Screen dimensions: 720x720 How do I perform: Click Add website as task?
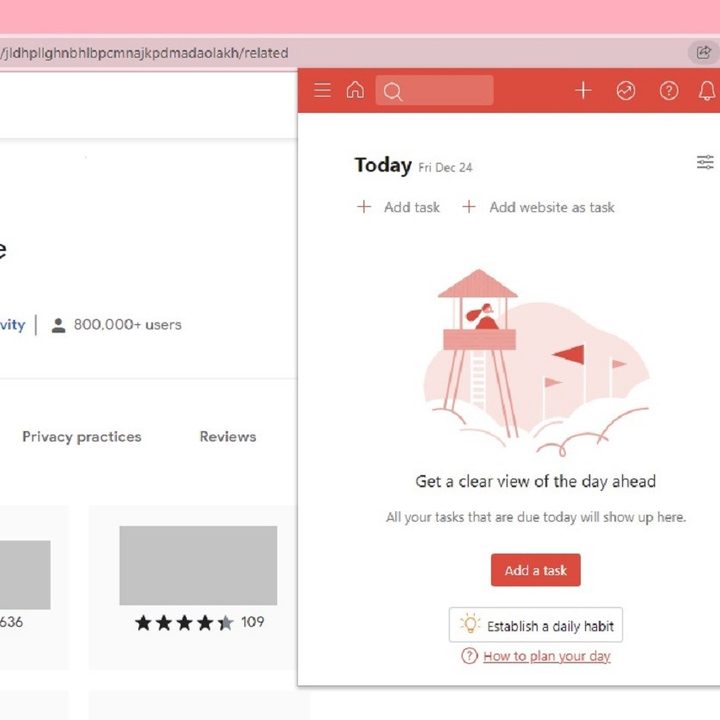(538, 207)
